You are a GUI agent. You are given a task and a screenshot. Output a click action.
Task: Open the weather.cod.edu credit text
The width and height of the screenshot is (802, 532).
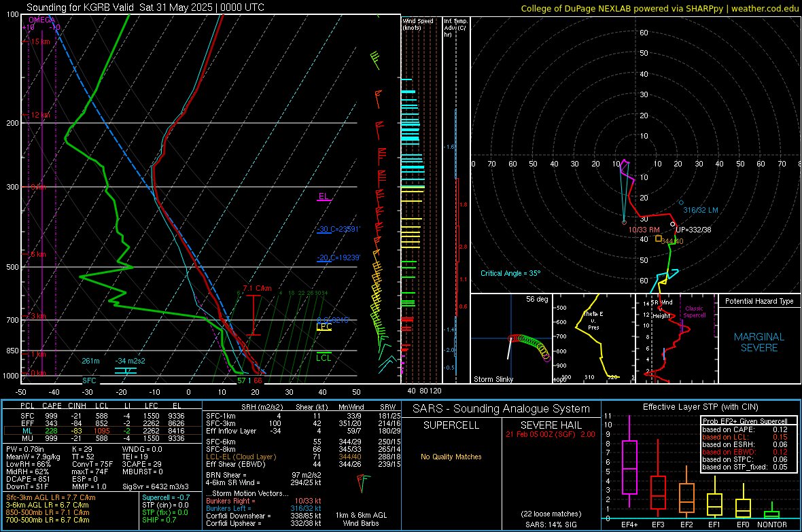click(x=765, y=9)
